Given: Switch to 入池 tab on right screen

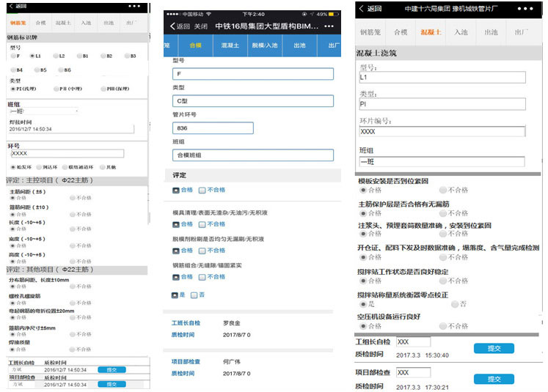Looking at the screenshot, I should (x=461, y=32).
